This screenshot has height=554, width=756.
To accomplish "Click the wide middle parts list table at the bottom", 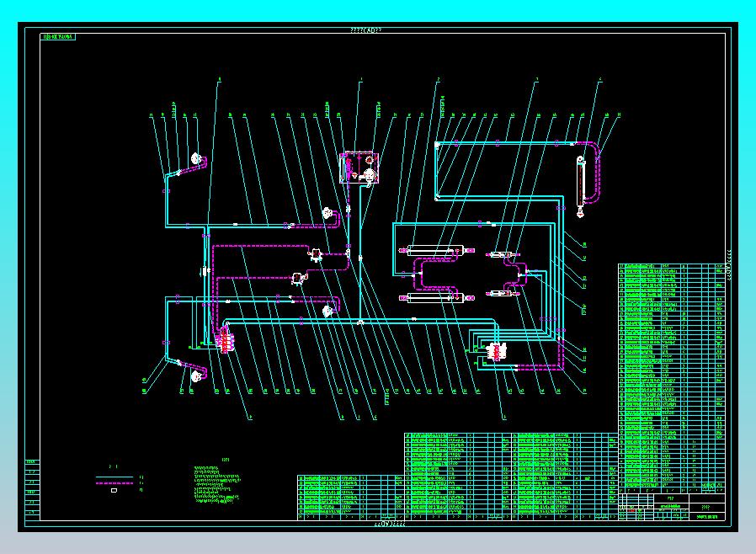I will click(511, 476).
